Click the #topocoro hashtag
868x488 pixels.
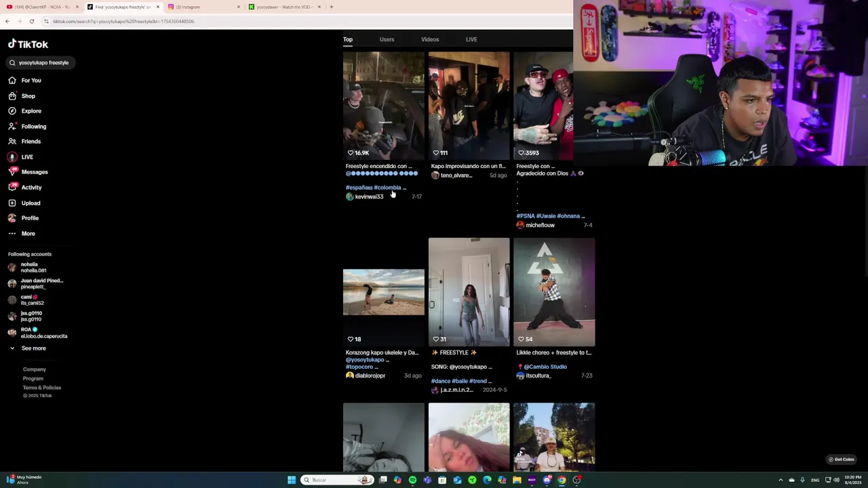tap(359, 367)
